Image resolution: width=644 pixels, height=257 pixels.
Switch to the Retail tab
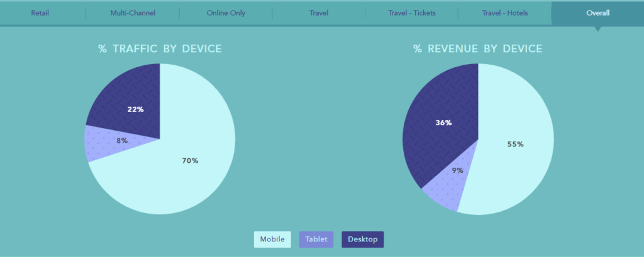coord(40,13)
